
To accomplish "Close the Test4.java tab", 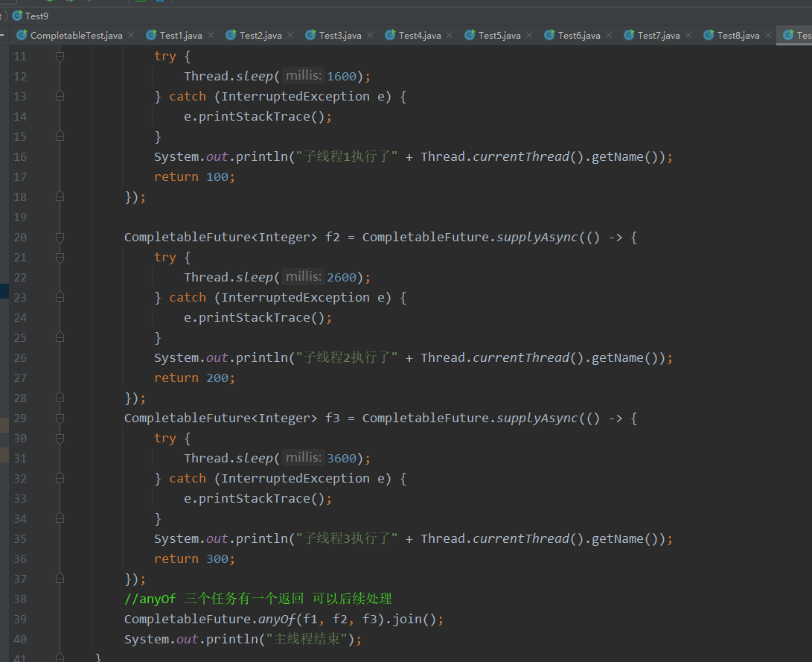I will coord(450,35).
